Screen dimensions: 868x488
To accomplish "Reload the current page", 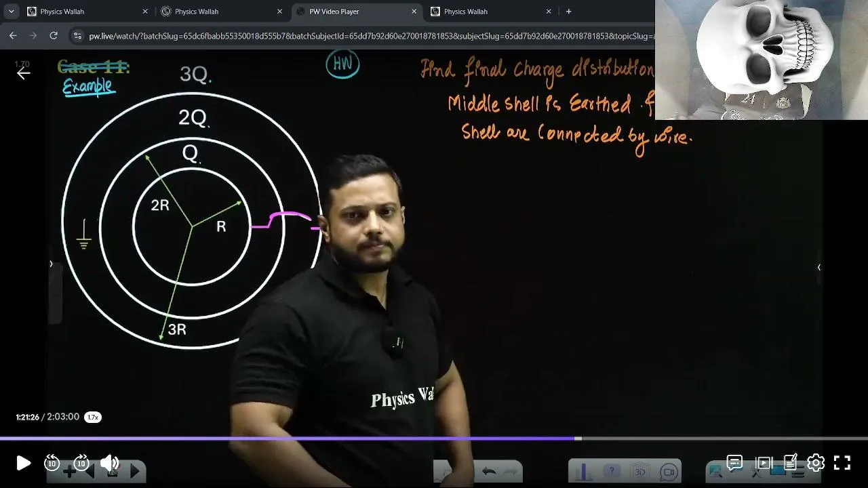I will pos(54,35).
